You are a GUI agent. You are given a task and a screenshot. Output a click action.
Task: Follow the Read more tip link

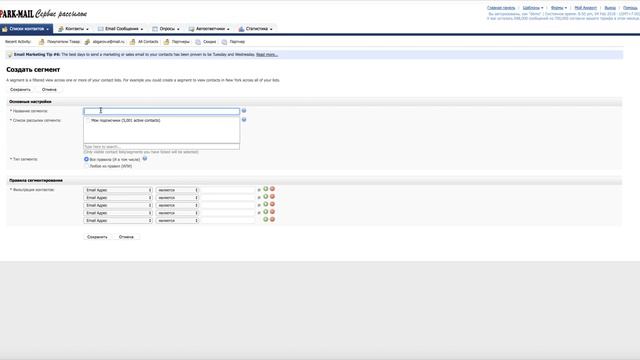(267, 55)
